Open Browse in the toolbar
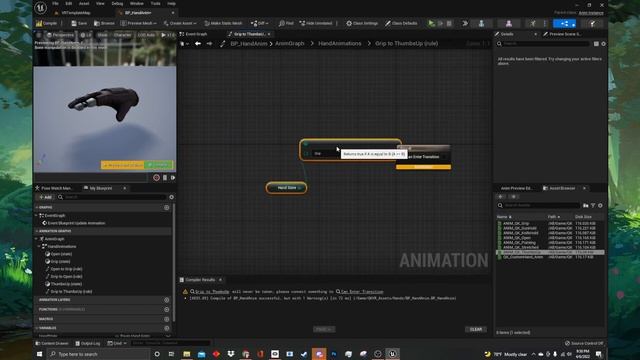Viewport: 640px width, 360px height. click(x=104, y=24)
